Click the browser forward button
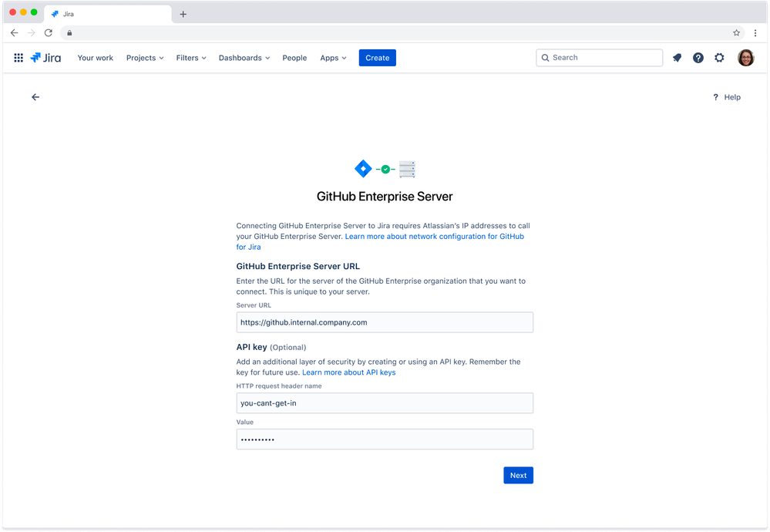 pyautogui.click(x=32, y=33)
